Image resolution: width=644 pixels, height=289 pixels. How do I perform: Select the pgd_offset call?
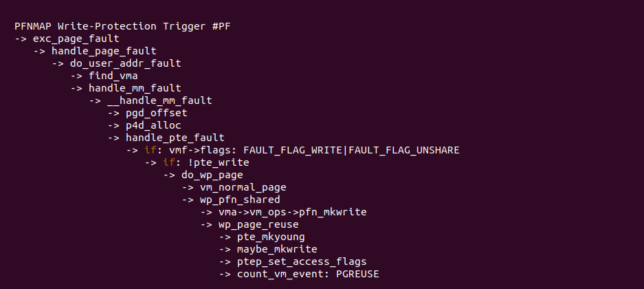(x=156, y=113)
